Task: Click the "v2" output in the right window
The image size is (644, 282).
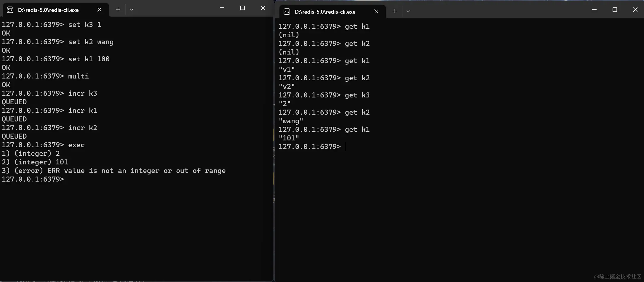Action: tap(287, 86)
